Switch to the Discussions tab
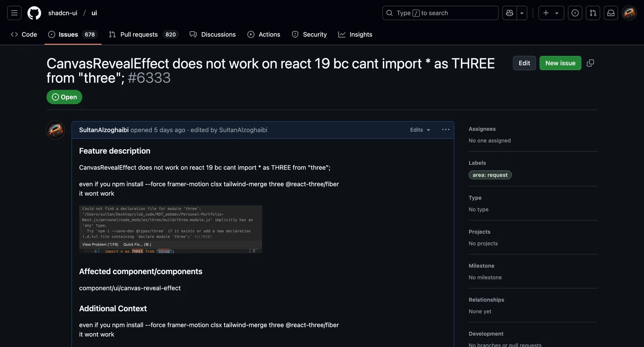Viewport: 644px width, 347px height. tap(213, 35)
